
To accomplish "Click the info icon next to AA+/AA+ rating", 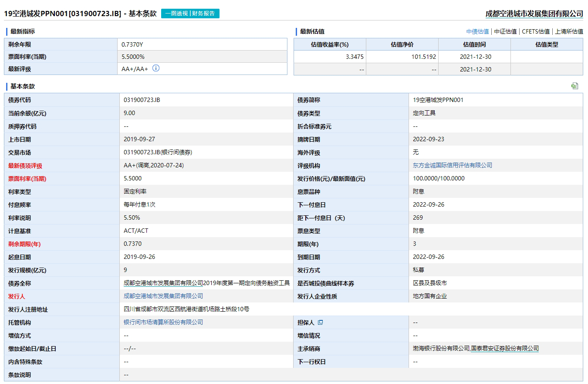I will [156, 68].
